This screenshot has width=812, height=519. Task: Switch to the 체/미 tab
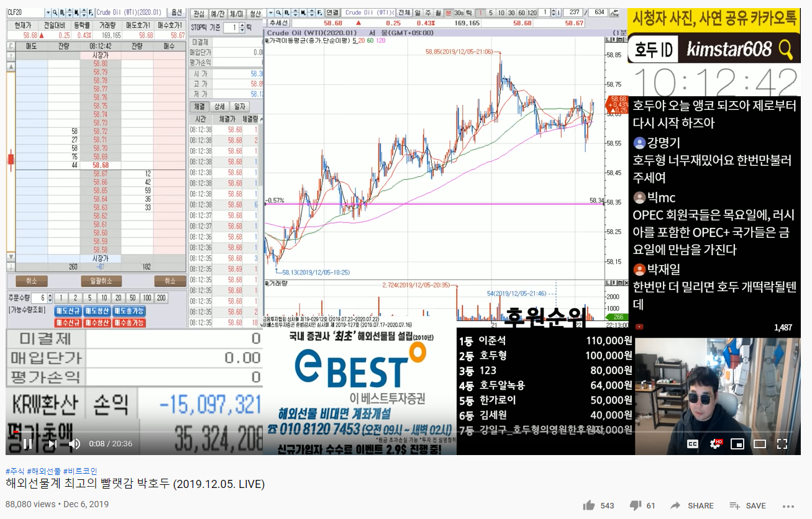point(236,14)
